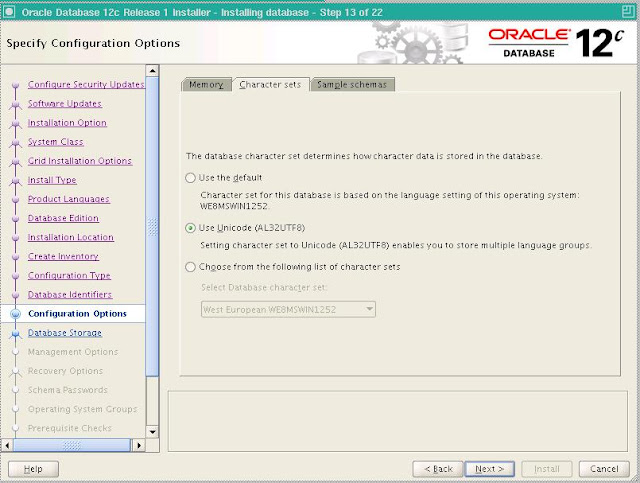Viewport: 640px width, 483px height.
Task: Jump to Database Edition step
Action: (x=63, y=218)
